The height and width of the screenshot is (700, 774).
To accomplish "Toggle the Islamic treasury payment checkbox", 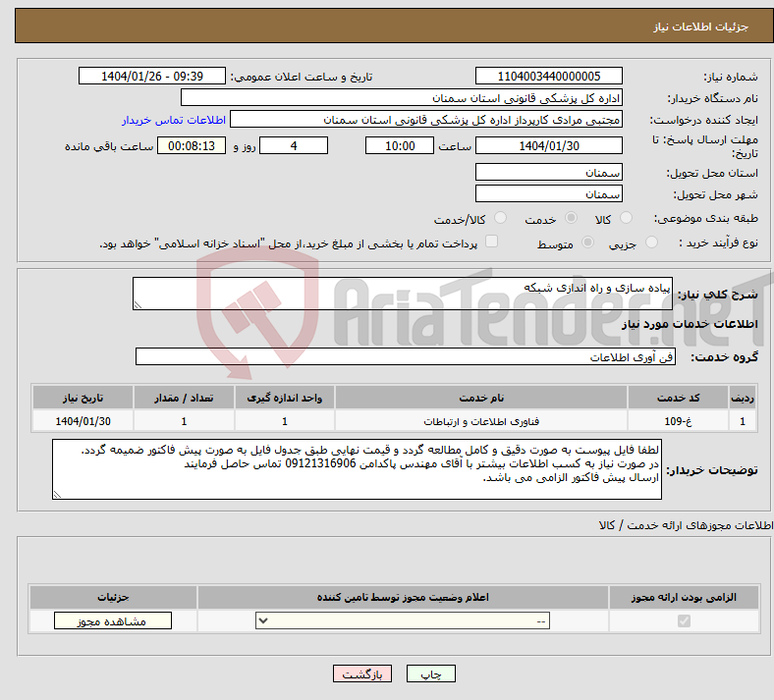I will point(492,242).
